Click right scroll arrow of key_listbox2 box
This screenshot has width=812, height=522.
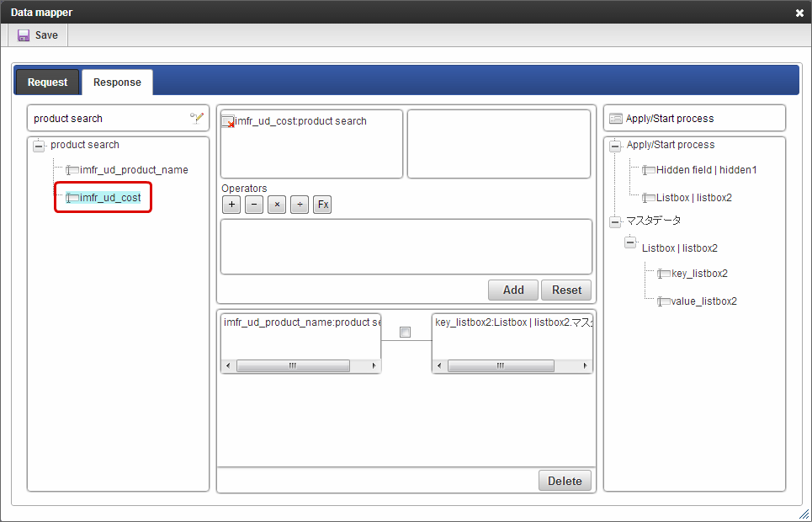pos(585,366)
